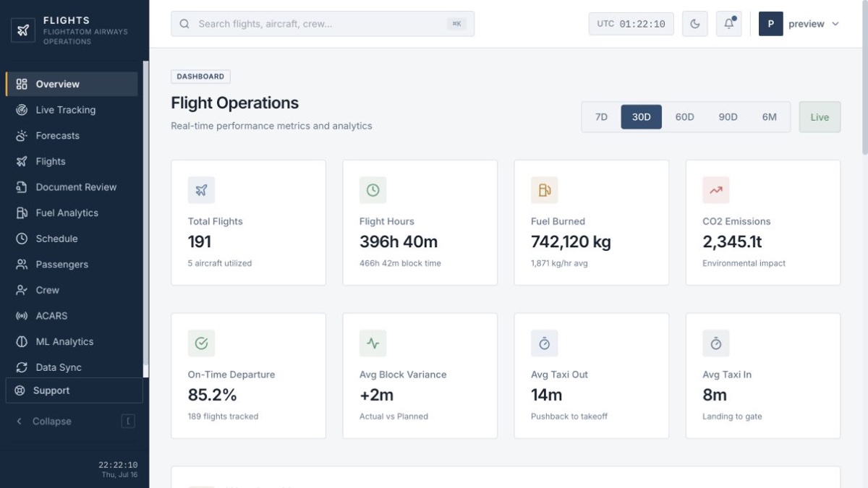
Task: Click the Live Tracking radar icon
Action: click(22, 110)
